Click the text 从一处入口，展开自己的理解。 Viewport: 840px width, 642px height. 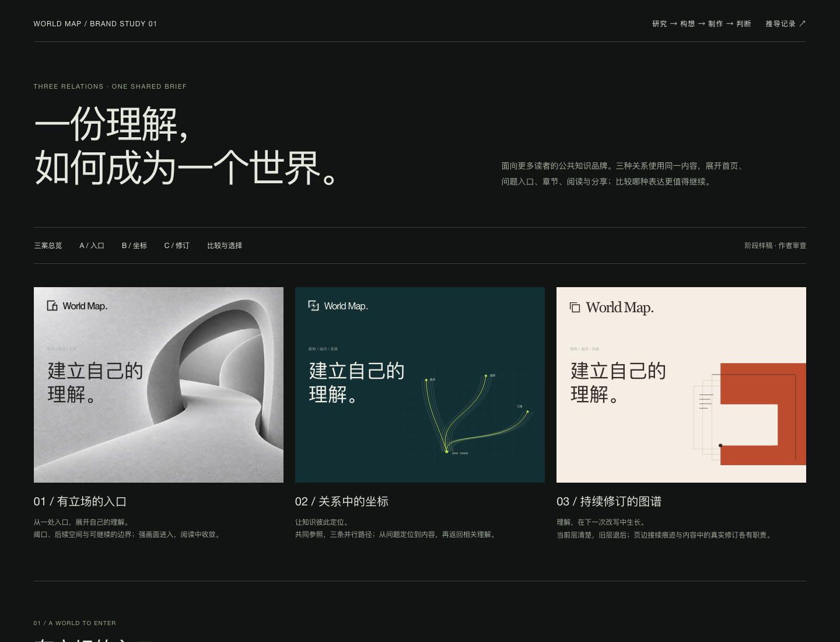tap(82, 522)
